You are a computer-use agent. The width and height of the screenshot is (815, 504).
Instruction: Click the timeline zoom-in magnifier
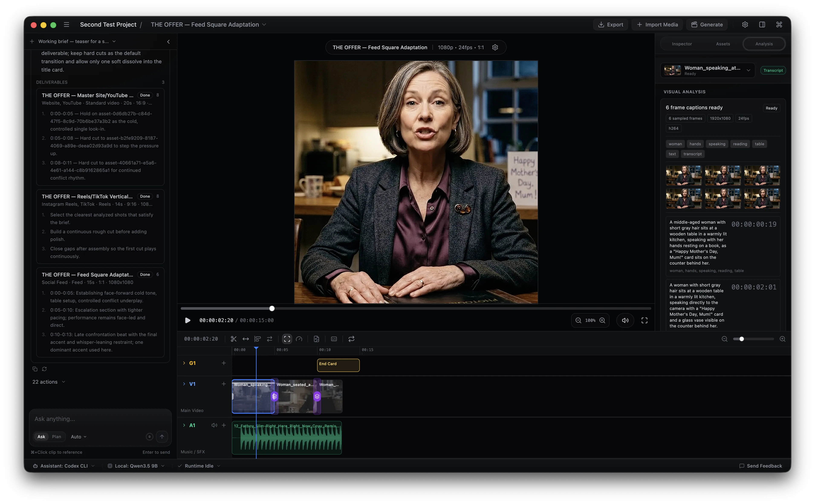(x=782, y=339)
